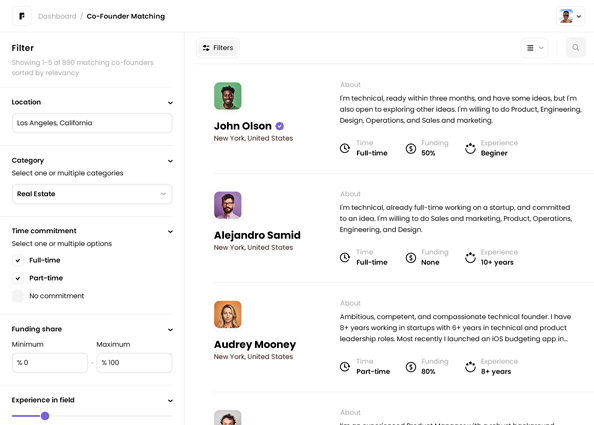
Task: Open the search icon button
Action: click(575, 48)
